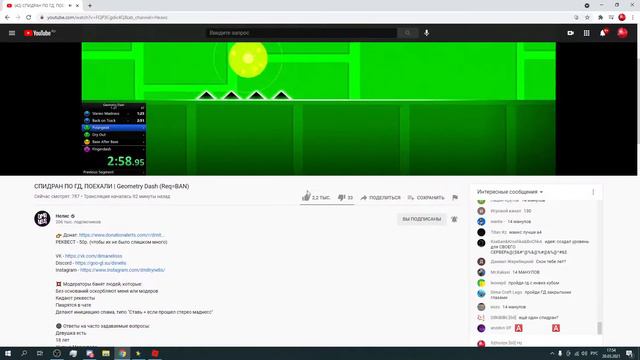This screenshot has height=360, width=640.
Task: Open the YouTube hamburger guide menu
Action: pos(12,33)
